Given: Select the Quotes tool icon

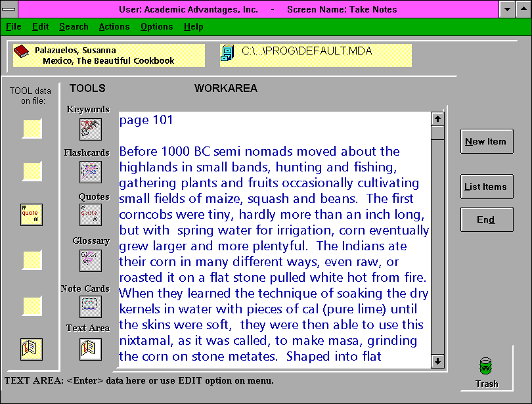Looking at the screenshot, I should point(91,215).
